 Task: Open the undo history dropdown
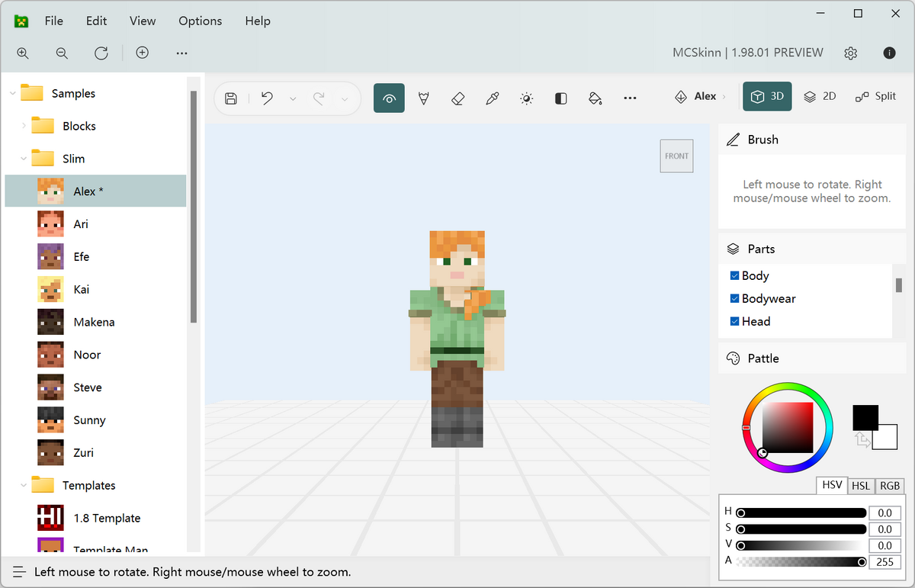pyautogui.click(x=293, y=98)
